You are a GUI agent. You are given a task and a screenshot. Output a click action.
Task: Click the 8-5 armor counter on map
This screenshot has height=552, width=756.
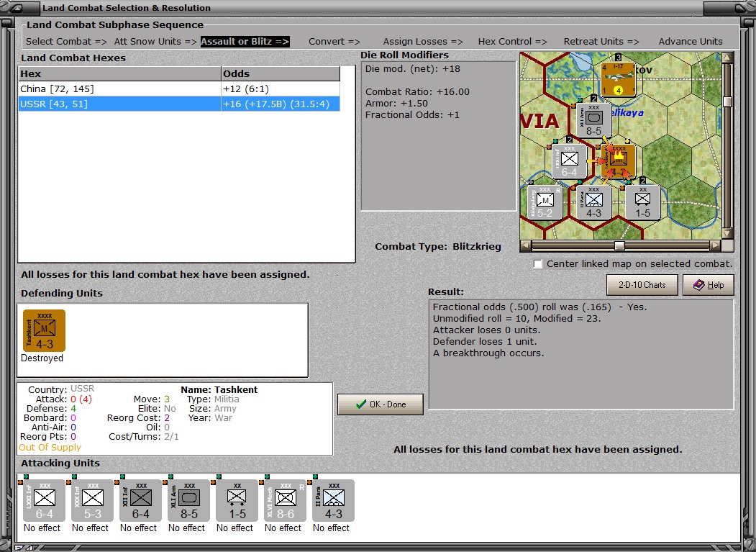pyautogui.click(x=594, y=120)
